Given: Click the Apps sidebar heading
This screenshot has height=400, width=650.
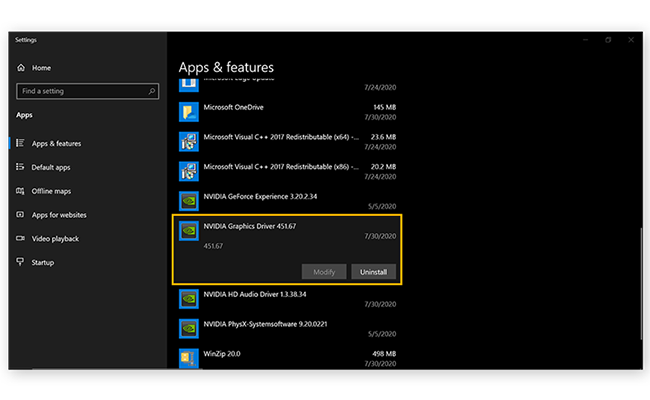Looking at the screenshot, I should [x=24, y=115].
